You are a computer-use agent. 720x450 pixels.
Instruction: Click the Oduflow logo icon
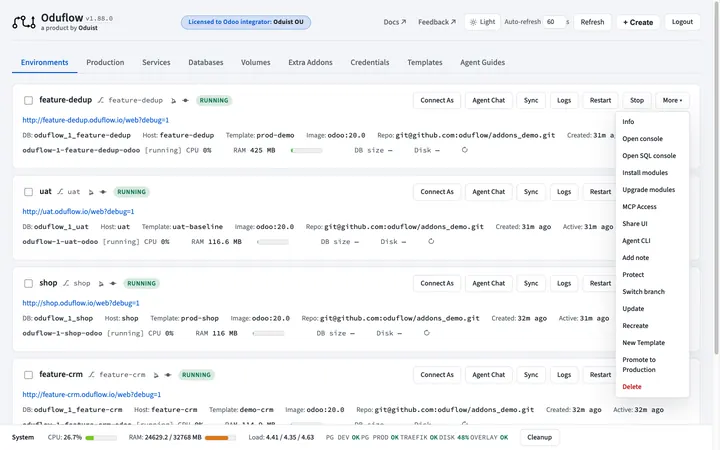click(x=24, y=22)
